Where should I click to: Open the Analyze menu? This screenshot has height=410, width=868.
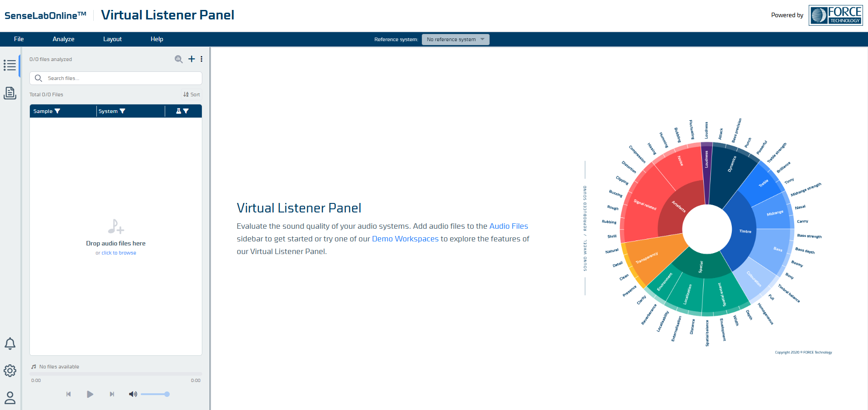point(63,39)
